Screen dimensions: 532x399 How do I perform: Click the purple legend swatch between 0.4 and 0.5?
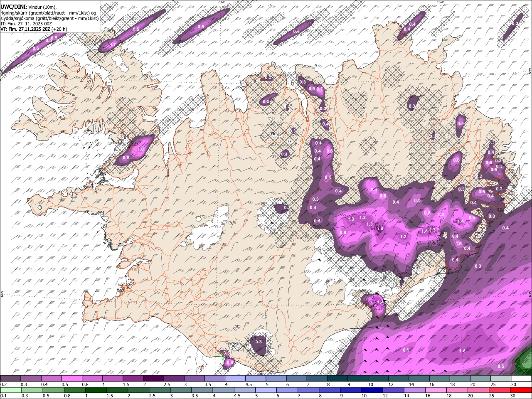click(x=51, y=379)
